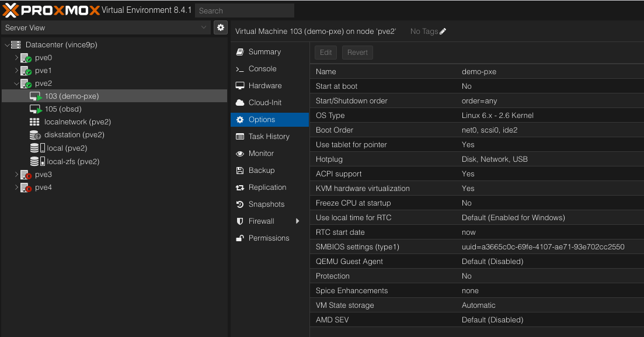Screen dimensions: 644x337
Task: Open Cloud-Init settings
Action: point(263,102)
